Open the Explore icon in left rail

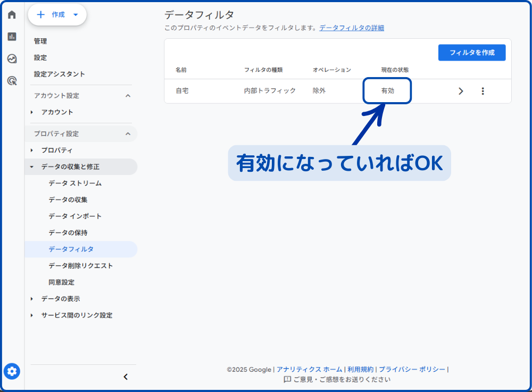[x=12, y=59]
